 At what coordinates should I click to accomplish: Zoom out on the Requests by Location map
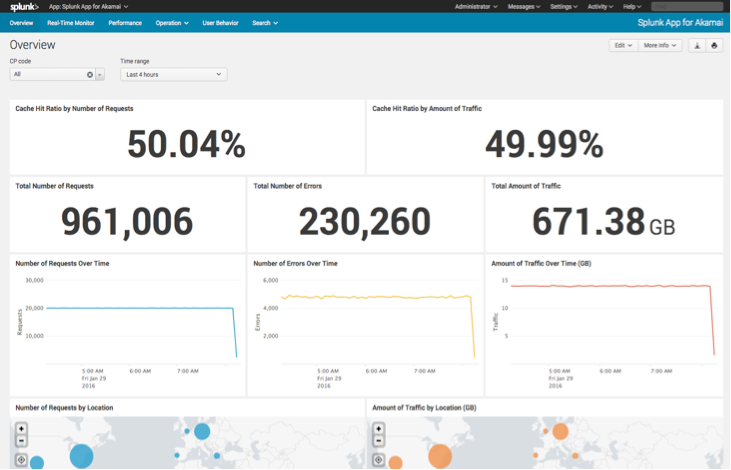tap(21, 441)
